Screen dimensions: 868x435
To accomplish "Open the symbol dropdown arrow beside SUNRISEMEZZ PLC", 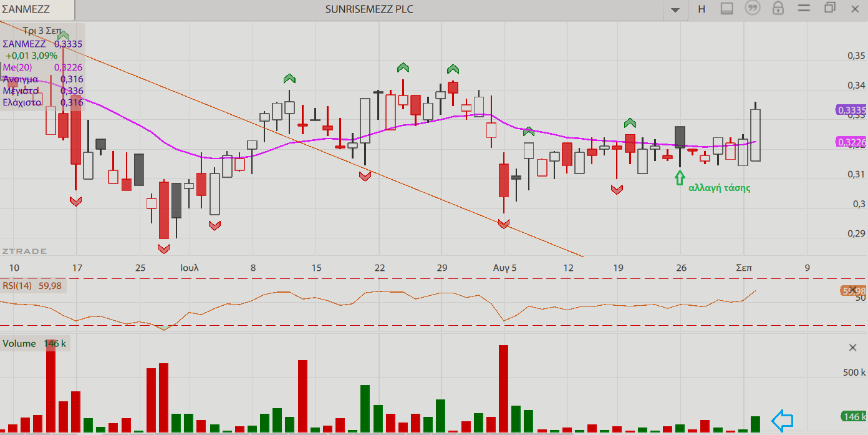I will (675, 9).
